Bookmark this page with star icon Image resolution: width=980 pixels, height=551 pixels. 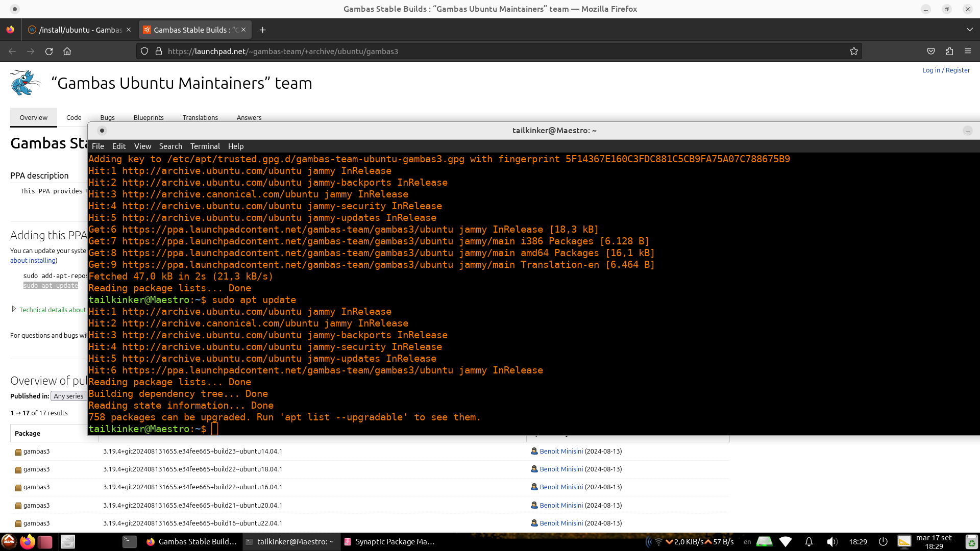pos(853,51)
